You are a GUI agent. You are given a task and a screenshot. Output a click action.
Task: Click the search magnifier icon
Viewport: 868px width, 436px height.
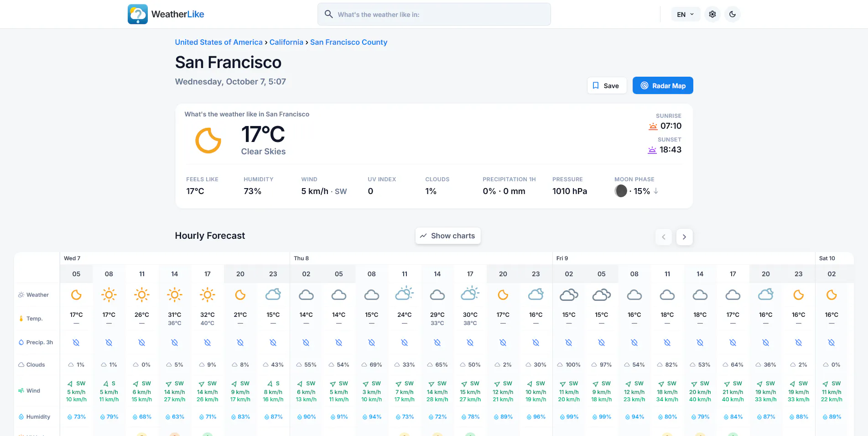click(328, 14)
